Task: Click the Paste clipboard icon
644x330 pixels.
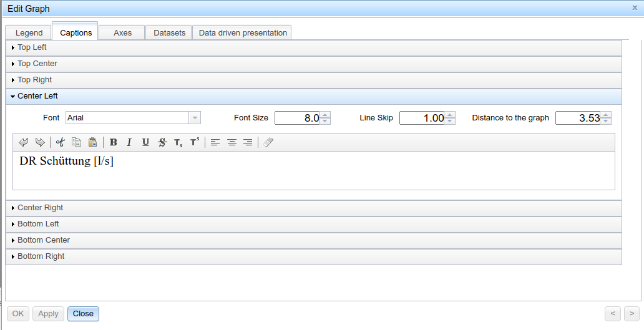Action: [x=92, y=142]
